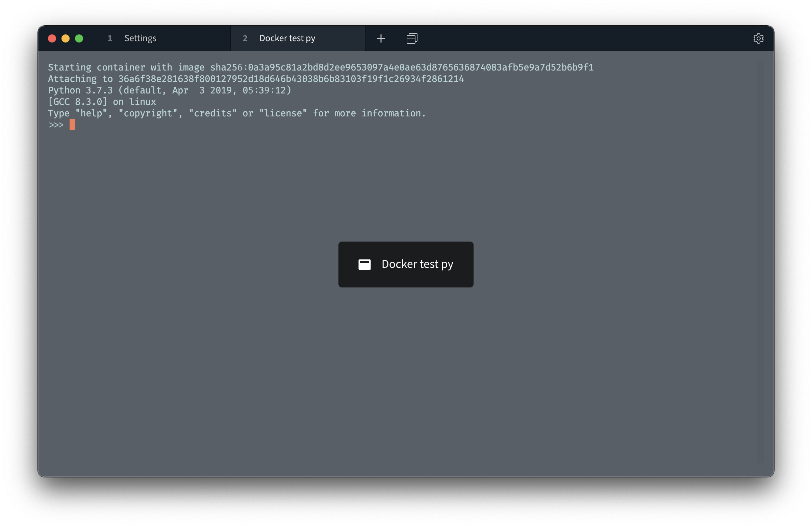Select the Docker test py tab
This screenshot has height=527, width=812.
[x=287, y=38]
